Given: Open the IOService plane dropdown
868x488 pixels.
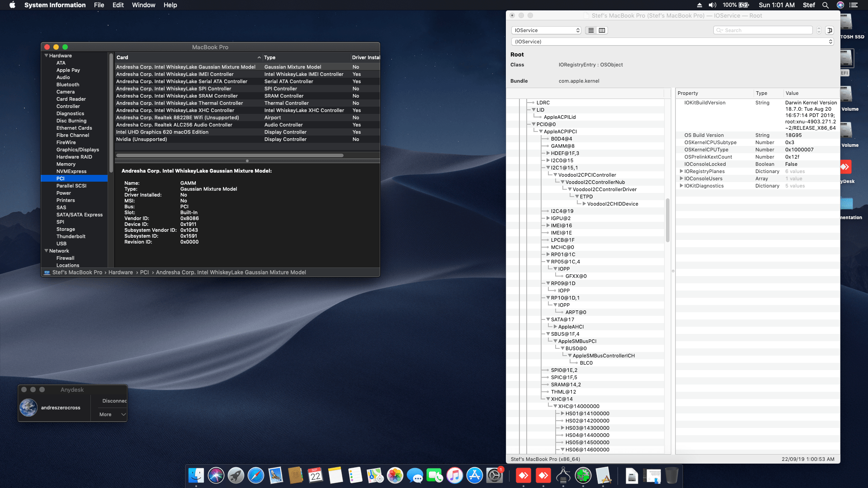Looking at the screenshot, I should 546,30.
